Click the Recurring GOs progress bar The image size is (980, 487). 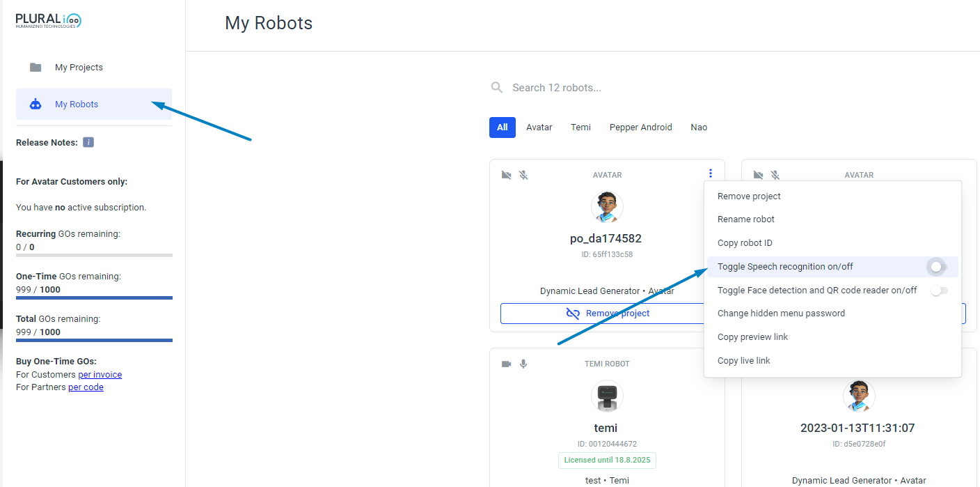[94, 256]
